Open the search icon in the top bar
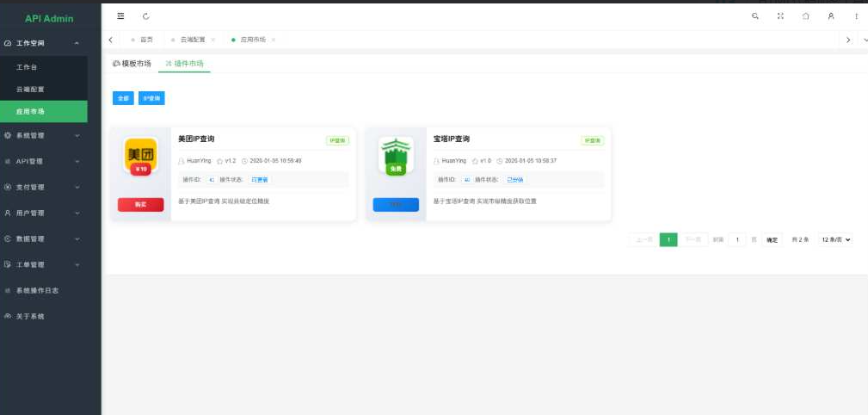The height and width of the screenshot is (415, 868). coord(755,16)
